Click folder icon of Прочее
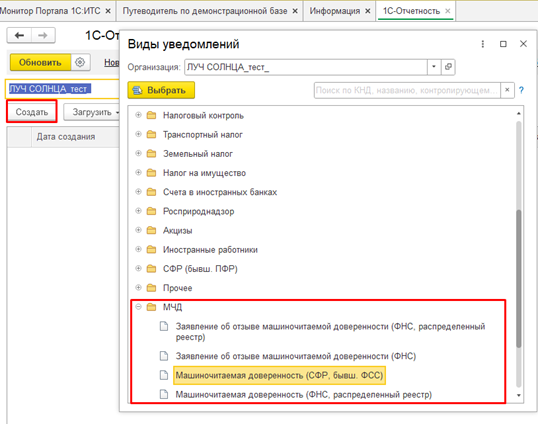This screenshot has height=424, width=538. click(x=151, y=288)
